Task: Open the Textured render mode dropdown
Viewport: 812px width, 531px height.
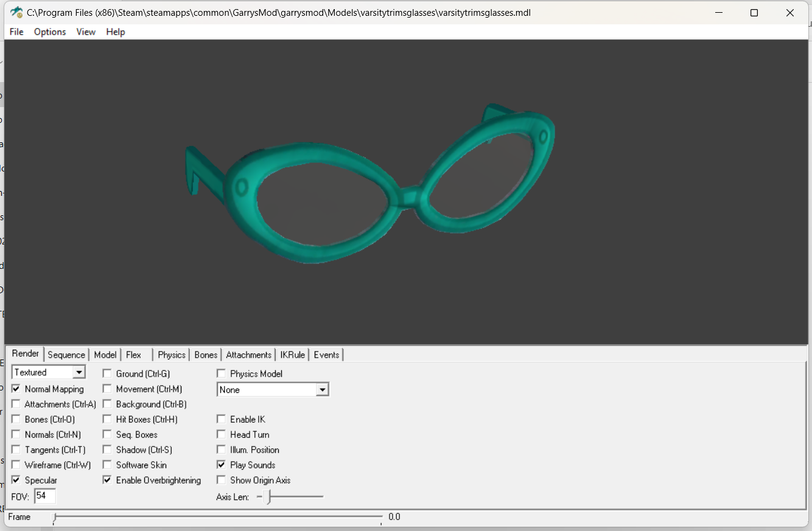Action: point(79,372)
